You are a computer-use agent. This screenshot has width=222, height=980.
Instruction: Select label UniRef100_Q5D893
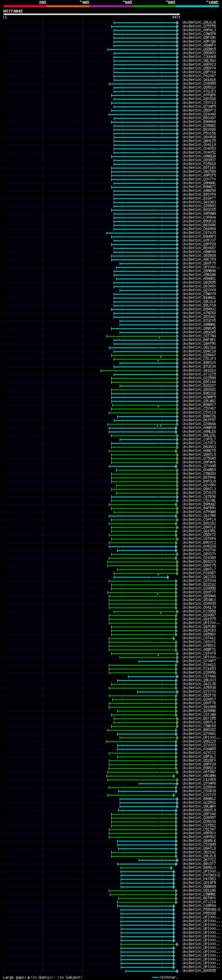pos(199,53)
